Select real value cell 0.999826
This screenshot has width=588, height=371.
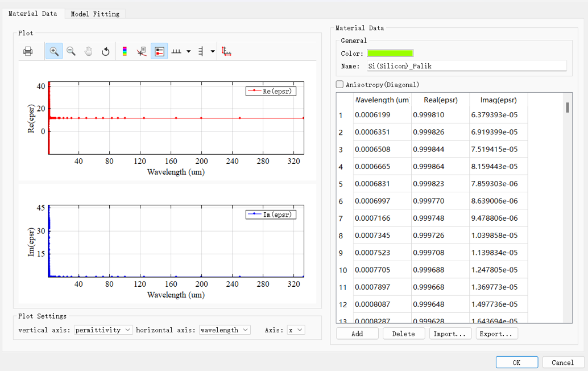(x=440, y=132)
